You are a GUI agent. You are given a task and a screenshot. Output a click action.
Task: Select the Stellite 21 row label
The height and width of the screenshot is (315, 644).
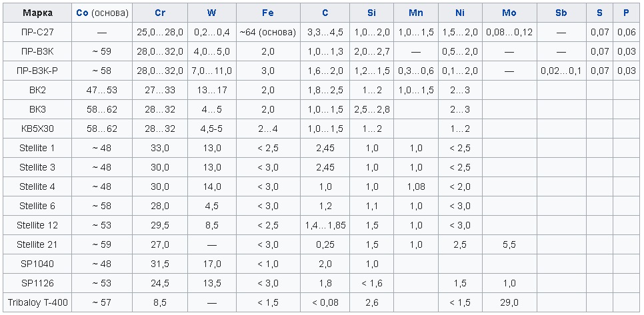click(38, 244)
